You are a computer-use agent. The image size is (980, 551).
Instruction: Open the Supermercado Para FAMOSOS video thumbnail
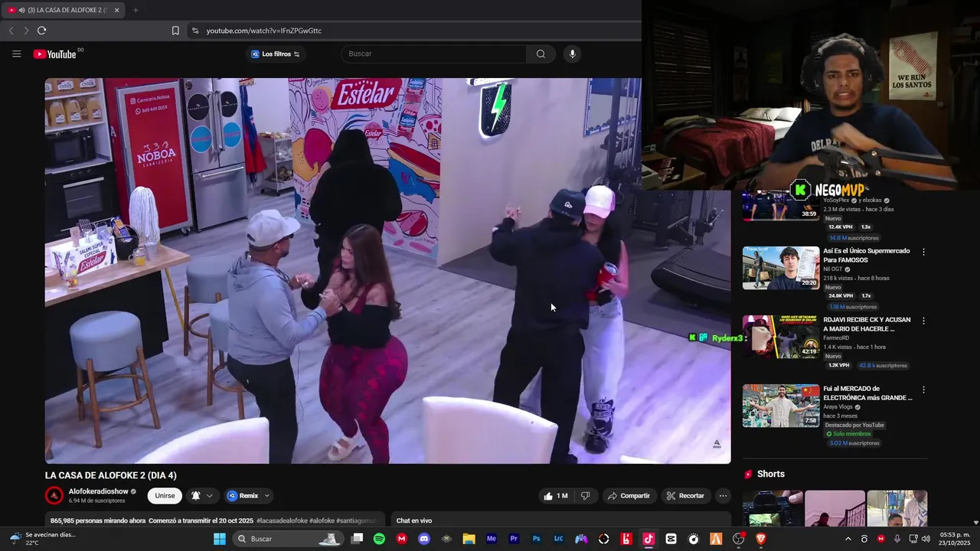point(780,268)
